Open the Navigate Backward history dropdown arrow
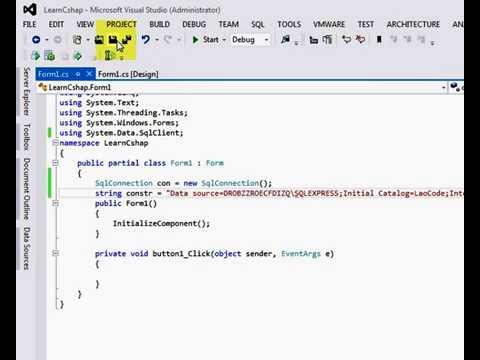Screen dimensions: 480x360 47,40
